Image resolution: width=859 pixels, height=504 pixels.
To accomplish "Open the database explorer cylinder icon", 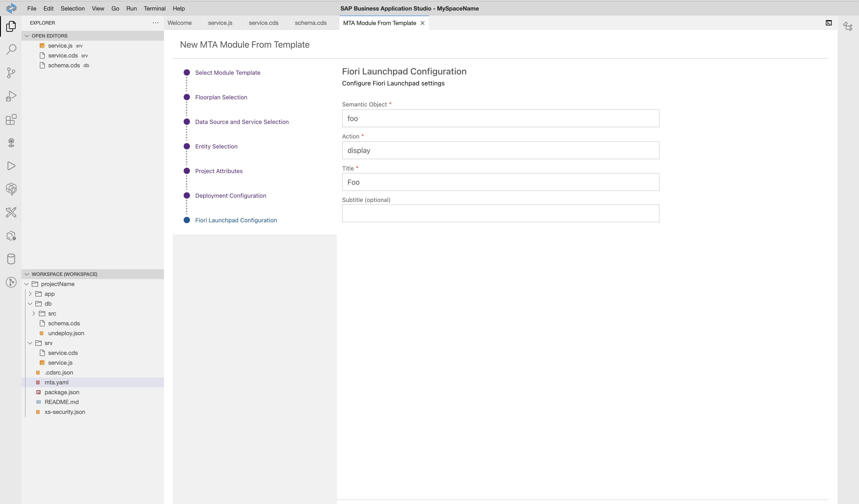I will [11, 259].
